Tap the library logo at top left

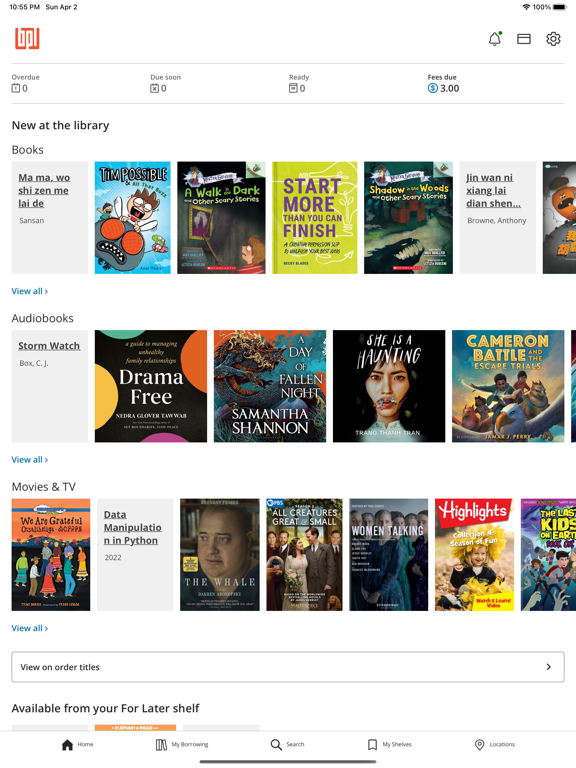click(x=27, y=38)
